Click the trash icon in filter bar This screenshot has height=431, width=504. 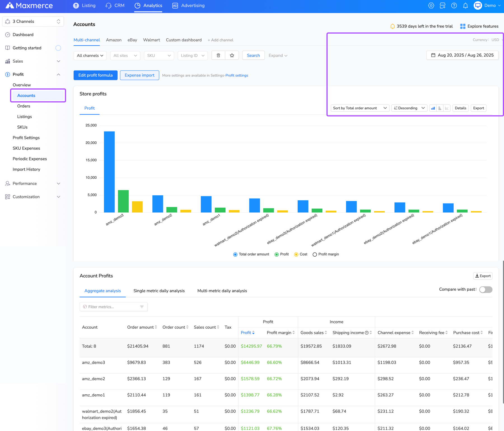click(218, 55)
